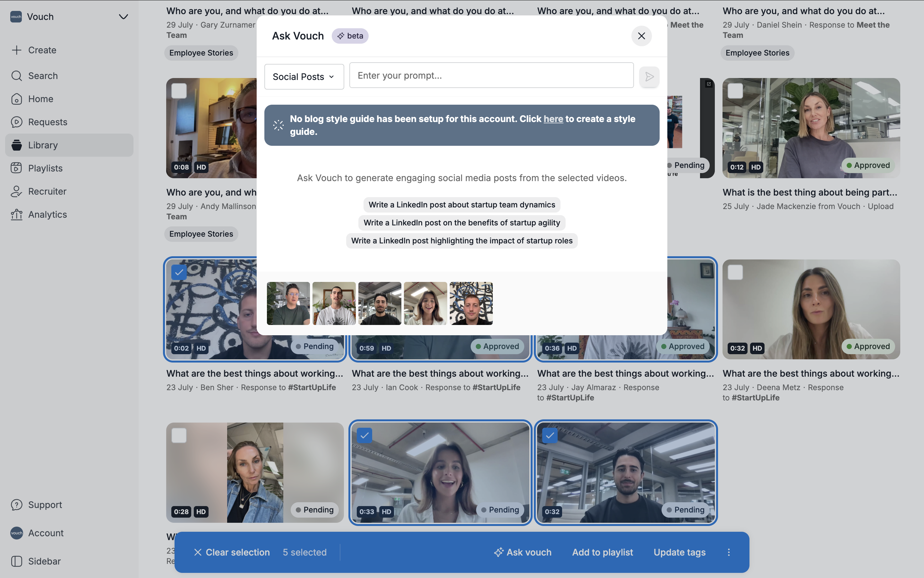Select the smiling woman thumbnail in dialog

(425, 303)
